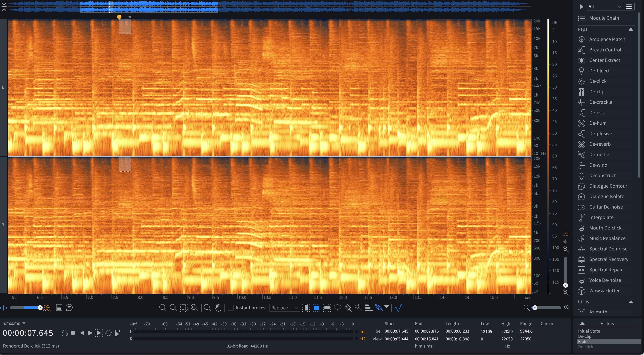The width and height of the screenshot is (644, 355).
Task: Collapse the Utility section
Action: 631,302
